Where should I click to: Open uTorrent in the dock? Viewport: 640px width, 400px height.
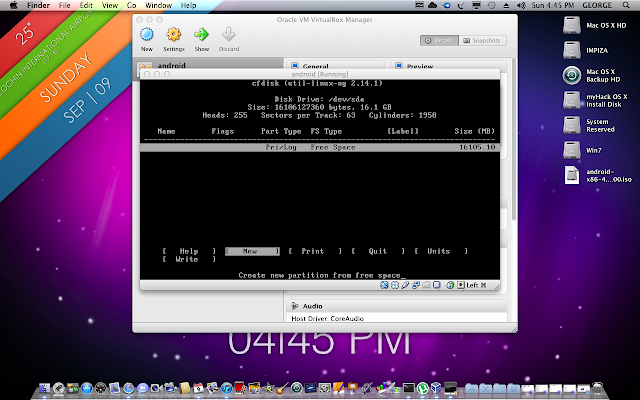(422, 388)
